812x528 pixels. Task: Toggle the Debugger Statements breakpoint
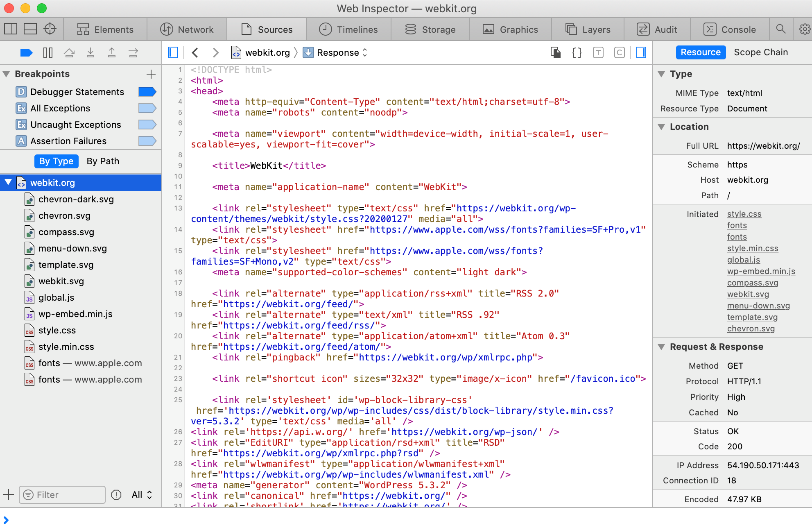click(147, 91)
